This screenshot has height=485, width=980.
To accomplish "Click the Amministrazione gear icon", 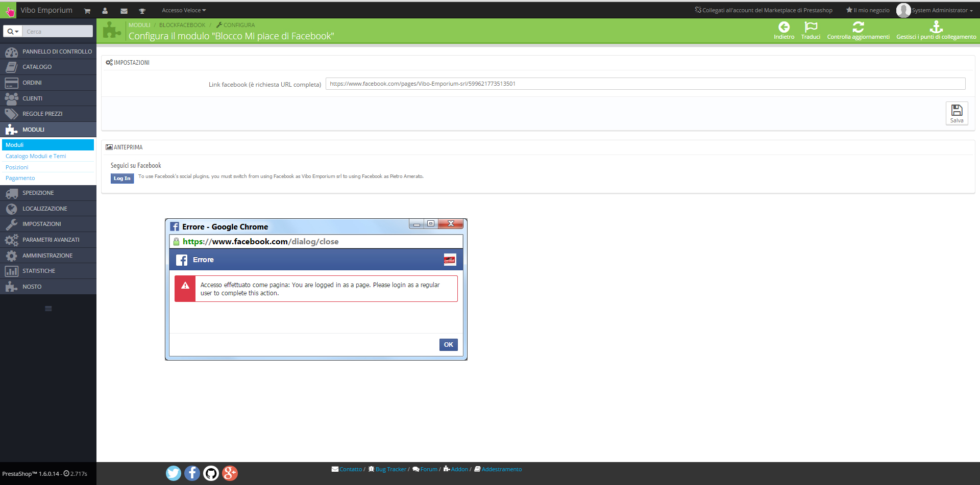I will (11, 256).
